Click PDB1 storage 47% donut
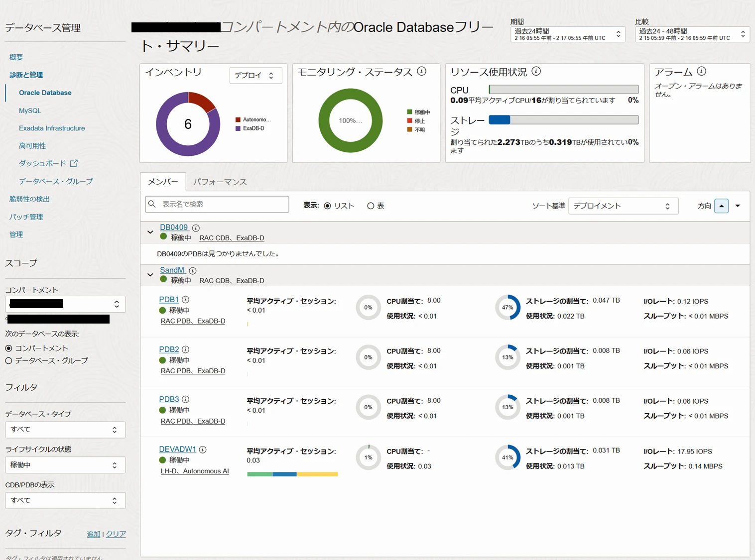The image size is (755, 560). (x=507, y=308)
